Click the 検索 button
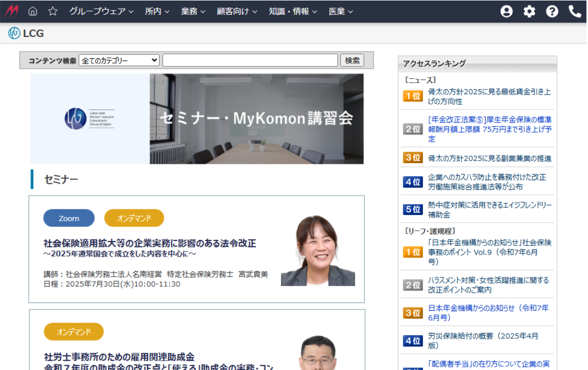The width and height of the screenshot is (588, 370). [352, 60]
